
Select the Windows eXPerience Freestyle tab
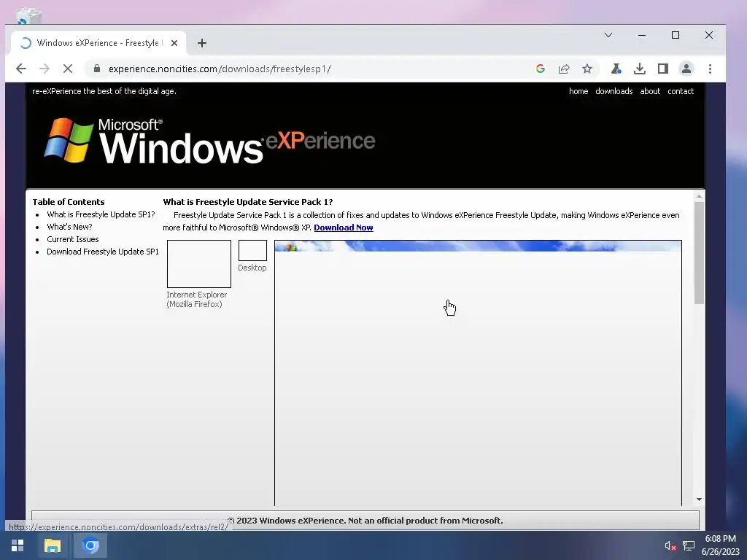(x=98, y=43)
